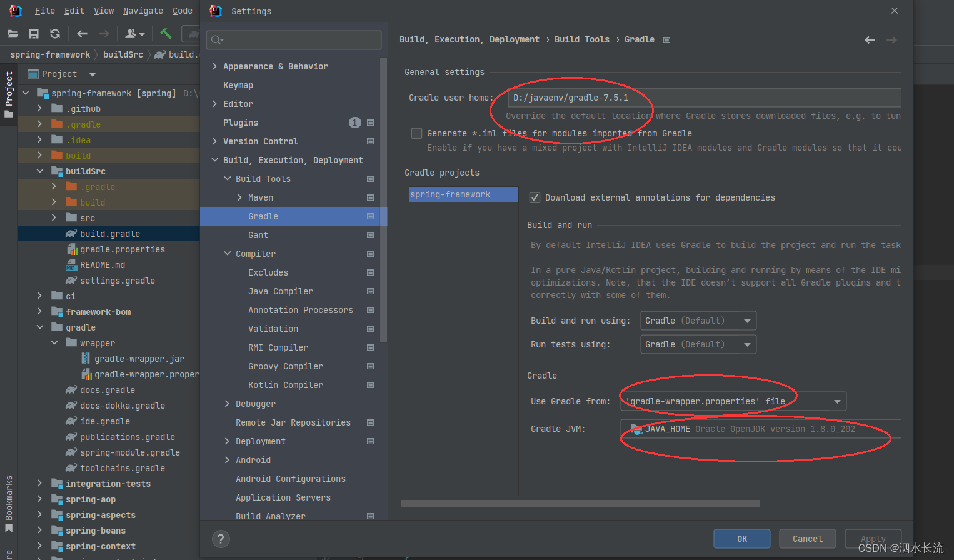
Task: Select spring-framework in Gradle projects list
Action: coord(464,195)
